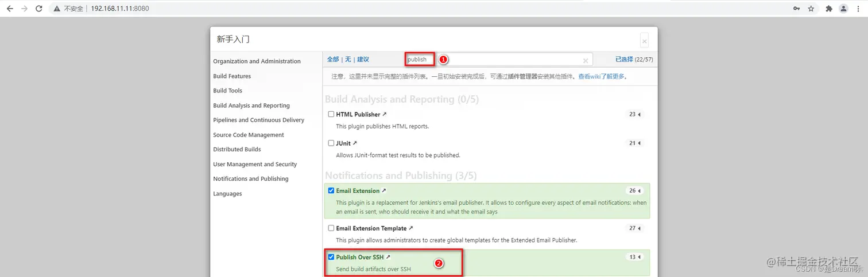Click 'This plugin publishes HTML reports.' text
Viewport: 868px width, 277px height.
coord(382,126)
